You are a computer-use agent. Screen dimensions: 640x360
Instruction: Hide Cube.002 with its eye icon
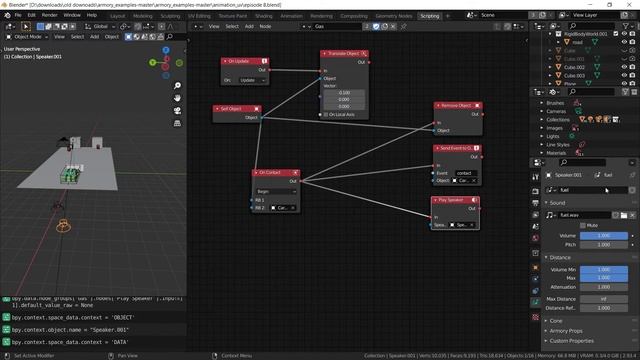click(624, 67)
